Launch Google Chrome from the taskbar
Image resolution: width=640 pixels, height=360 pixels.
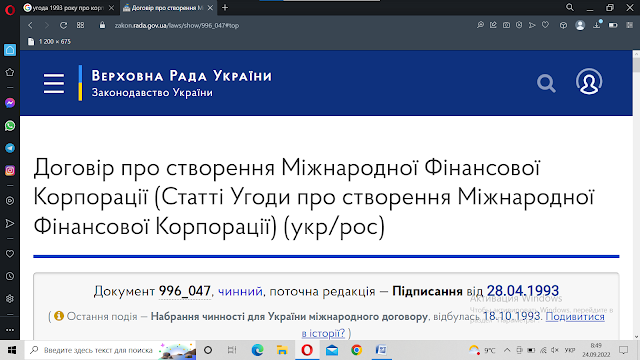pos(356,350)
